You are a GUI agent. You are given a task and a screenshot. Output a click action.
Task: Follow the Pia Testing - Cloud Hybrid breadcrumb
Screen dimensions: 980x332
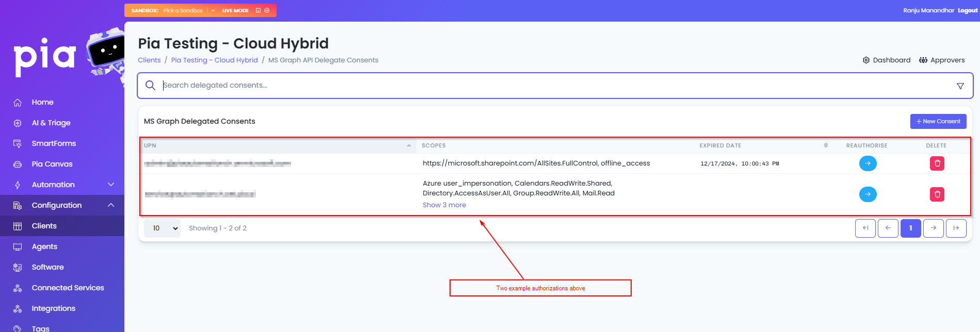click(x=214, y=60)
